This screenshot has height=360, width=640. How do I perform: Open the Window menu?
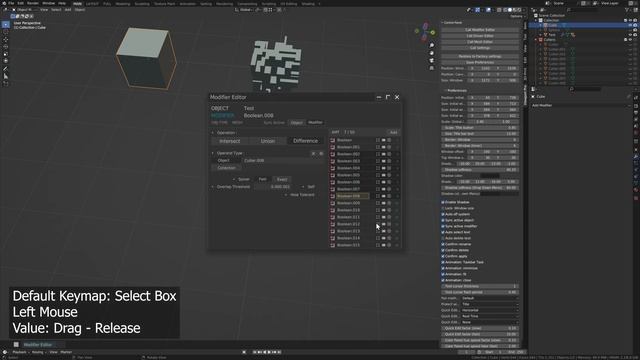click(48, 3)
